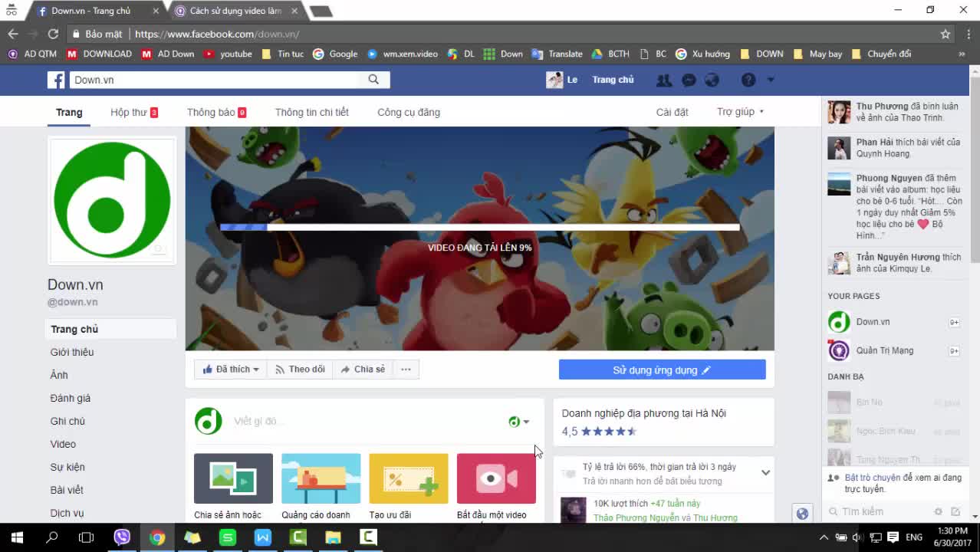Select Ảnh in the left menu
The height and width of the screenshot is (552, 980).
(x=59, y=375)
